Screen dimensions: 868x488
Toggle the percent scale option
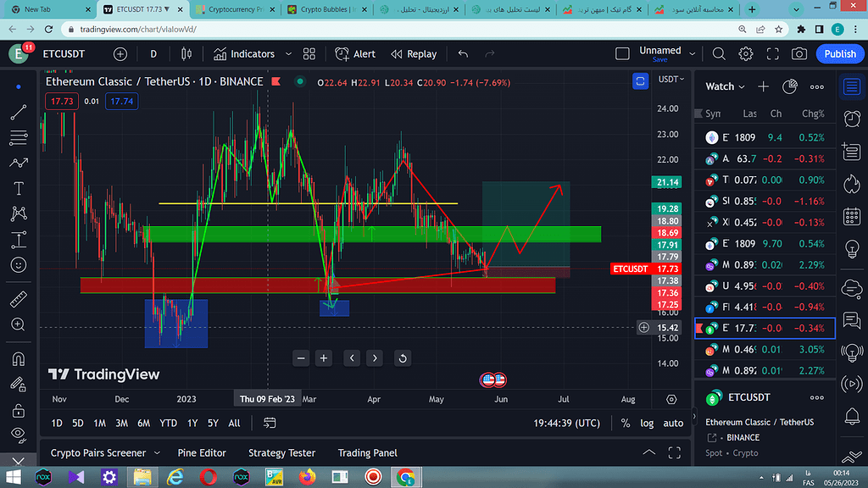click(x=626, y=423)
